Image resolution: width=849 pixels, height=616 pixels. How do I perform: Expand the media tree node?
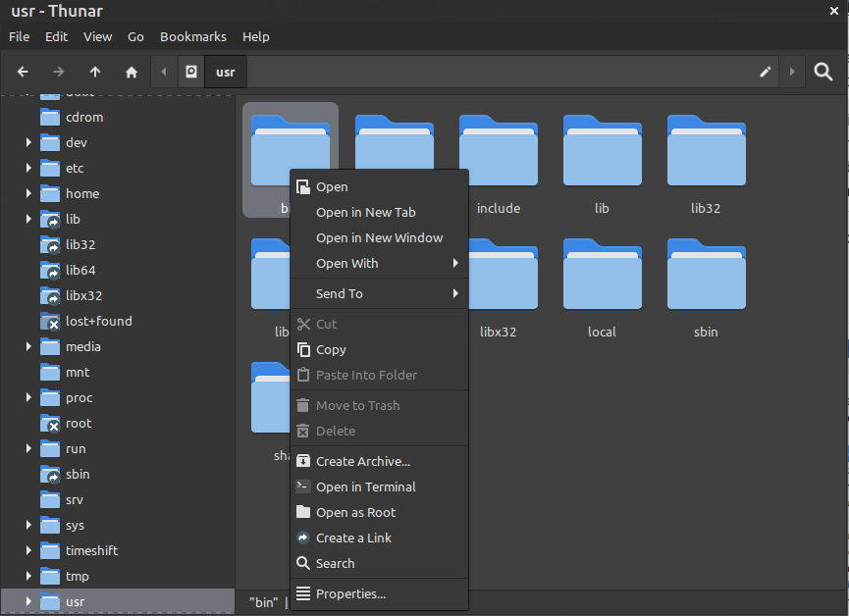pyautogui.click(x=28, y=346)
